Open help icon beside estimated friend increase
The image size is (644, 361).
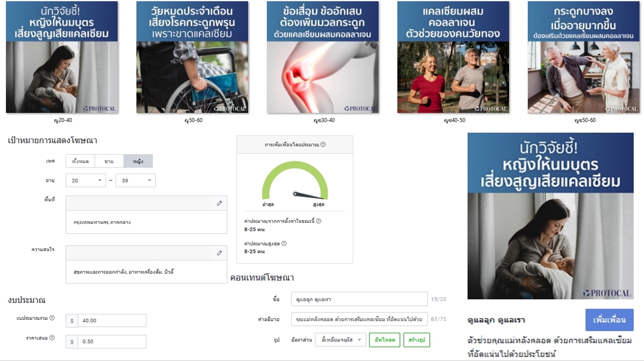[x=323, y=145]
